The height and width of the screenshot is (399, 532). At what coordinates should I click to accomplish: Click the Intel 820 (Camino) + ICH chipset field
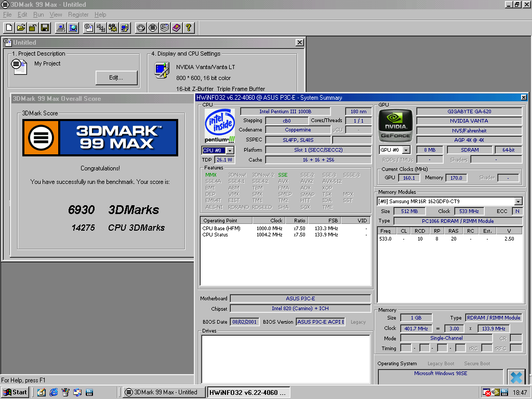click(x=300, y=309)
